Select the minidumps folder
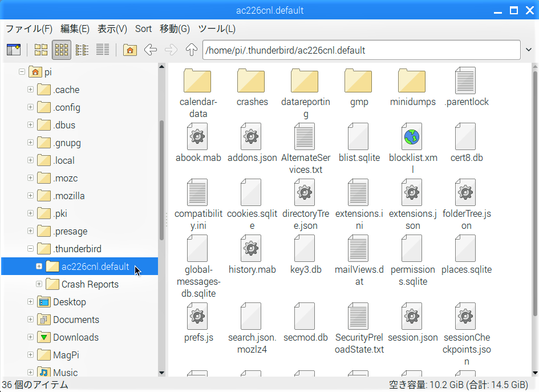The width and height of the screenshot is (539, 392). click(412, 87)
